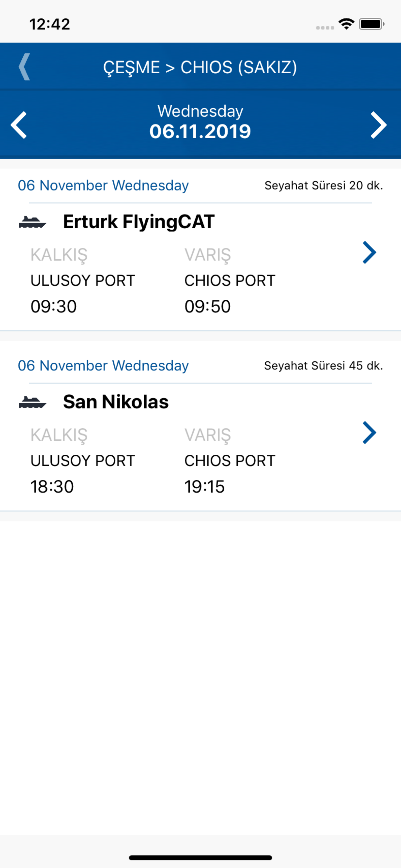
Task: Go to the previous day with left chevron
Action: click(x=18, y=125)
